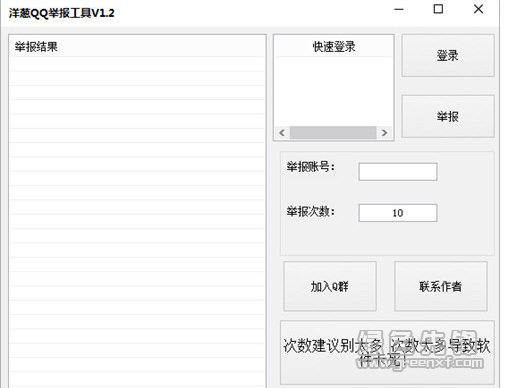Focus the 举报账号 input field
505x388 pixels.
pyautogui.click(x=398, y=172)
